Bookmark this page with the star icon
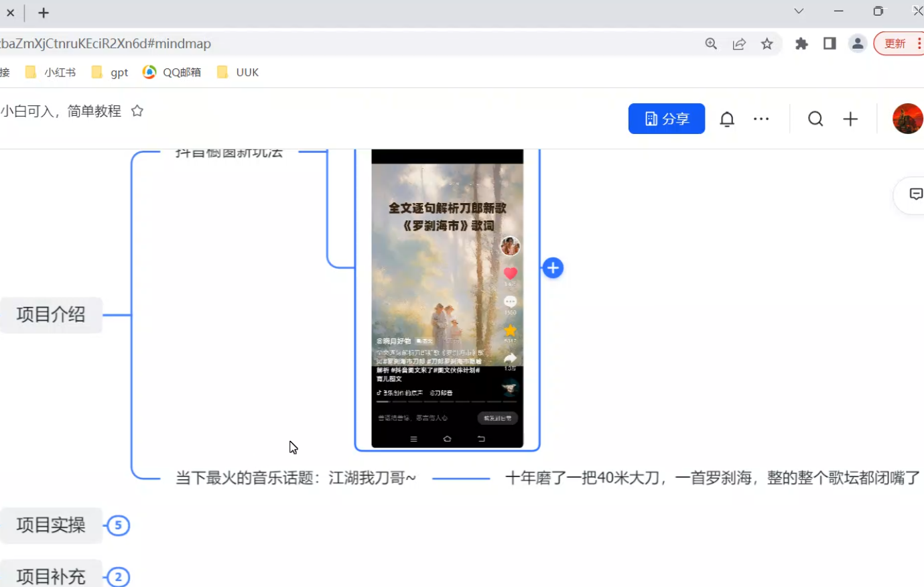This screenshot has width=924, height=587. click(x=767, y=44)
